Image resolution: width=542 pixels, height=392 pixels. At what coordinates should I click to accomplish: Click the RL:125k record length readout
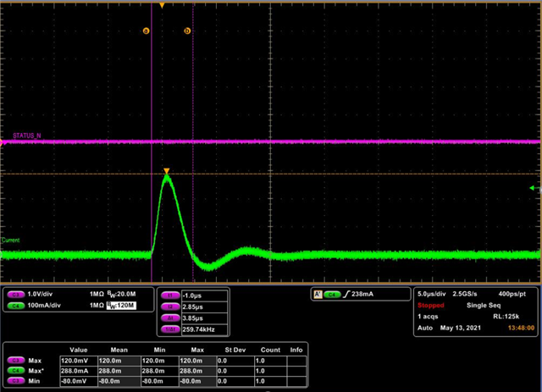pyautogui.click(x=506, y=317)
